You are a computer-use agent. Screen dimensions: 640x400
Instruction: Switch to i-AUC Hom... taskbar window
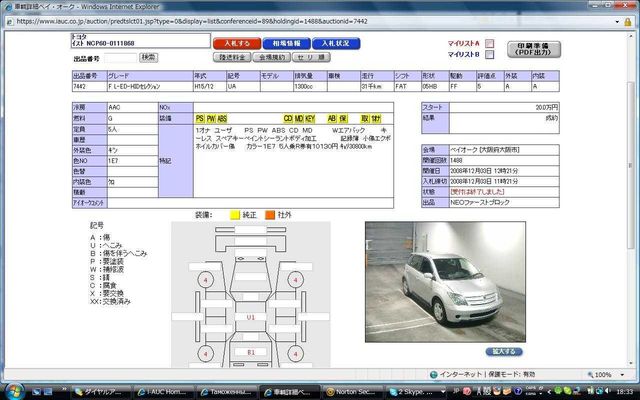164,392
